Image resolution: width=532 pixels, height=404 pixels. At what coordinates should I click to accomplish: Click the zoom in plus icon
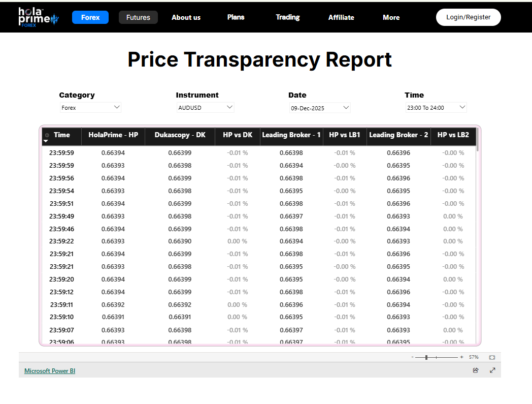click(461, 357)
